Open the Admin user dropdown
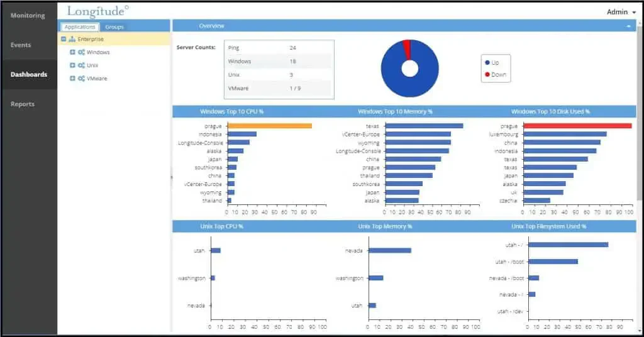644x337 pixels. (x=621, y=12)
